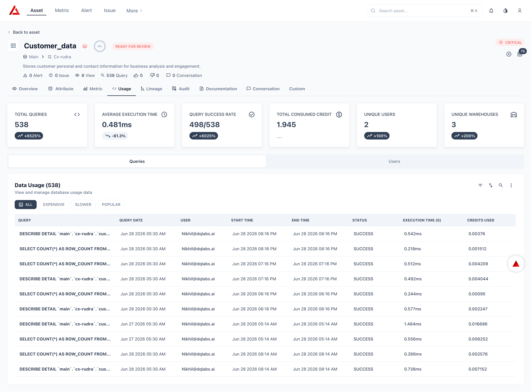Image resolution: width=532 pixels, height=392 pixels.
Task: Click the dollar icon on Total Consumed Credit
Action: point(339,115)
